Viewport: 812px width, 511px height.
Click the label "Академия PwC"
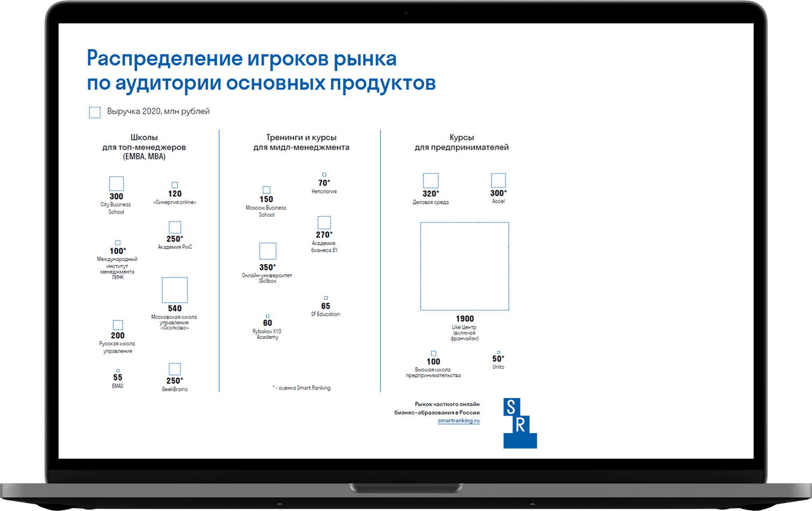pyautogui.click(x=175, y=247)
